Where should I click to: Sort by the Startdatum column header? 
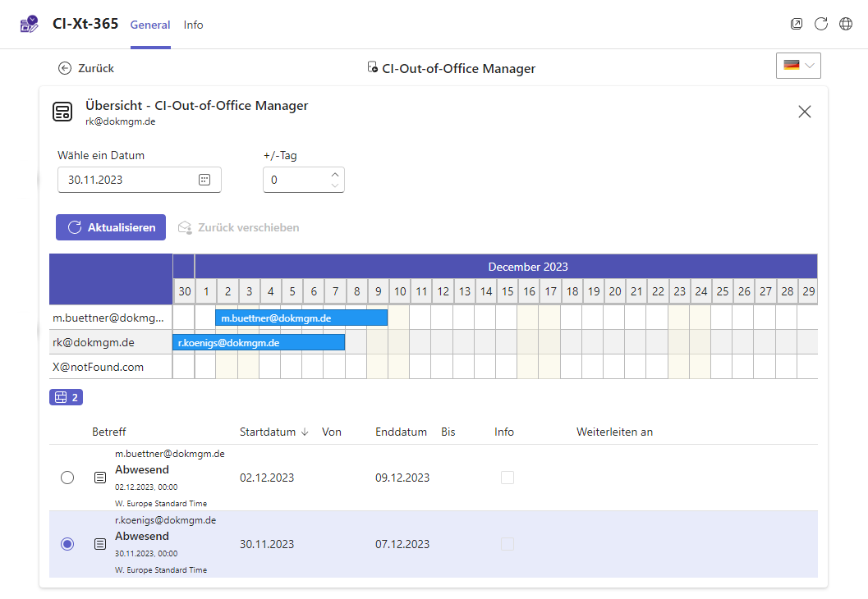[x=268, y=432]
